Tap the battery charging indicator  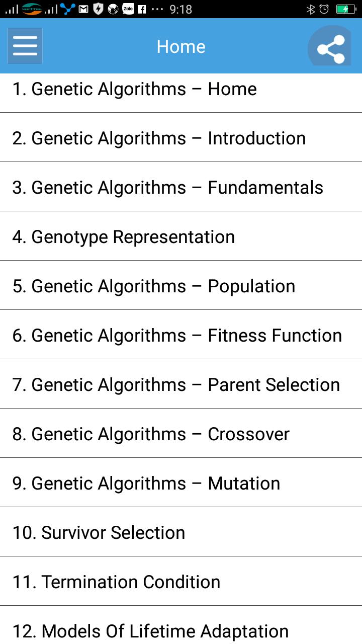pyautogui.click(x=345, y=9)
